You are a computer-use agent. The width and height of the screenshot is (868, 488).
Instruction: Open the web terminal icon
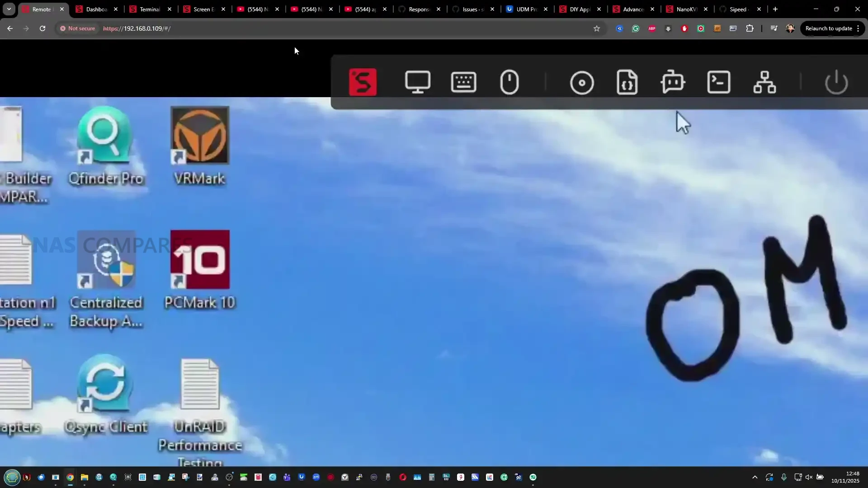click(718, 82)
